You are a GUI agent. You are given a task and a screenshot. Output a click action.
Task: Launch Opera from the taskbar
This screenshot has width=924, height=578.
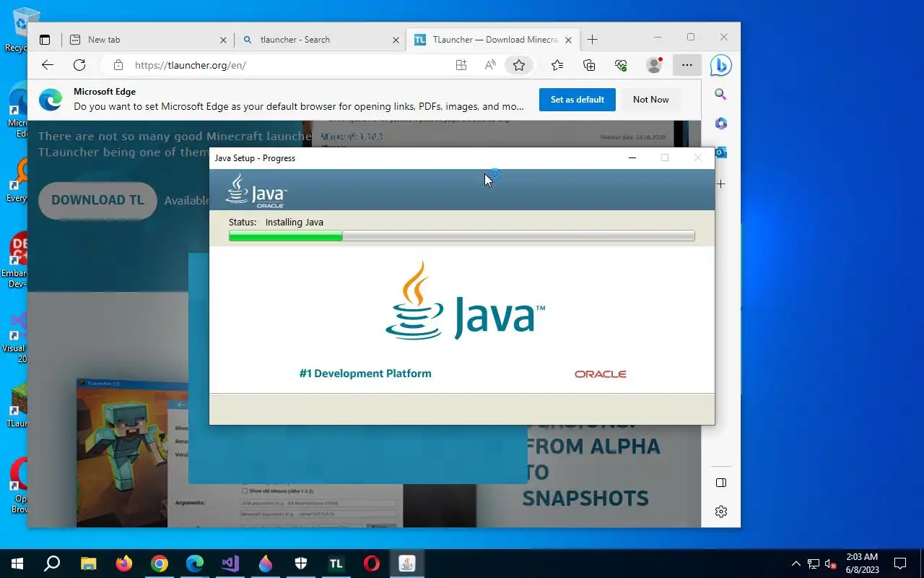[x=372, y=564]
